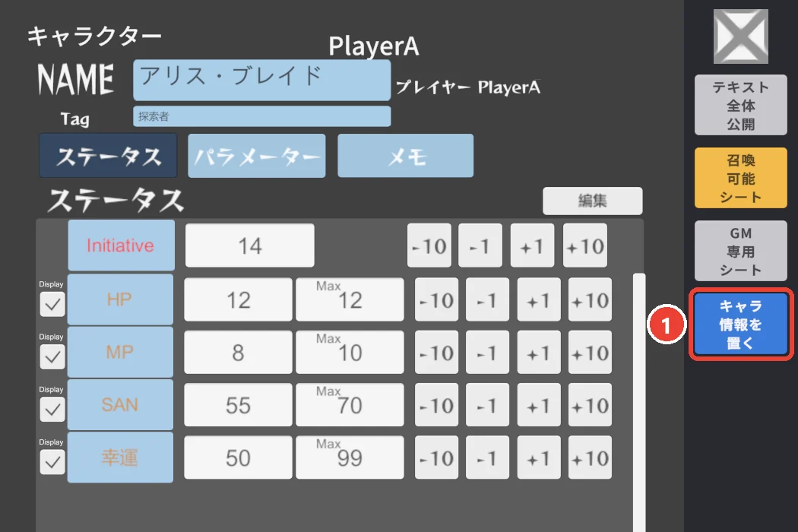
Task: Toggle the MP Display checkbox
Action: click(x=52, y=357)
